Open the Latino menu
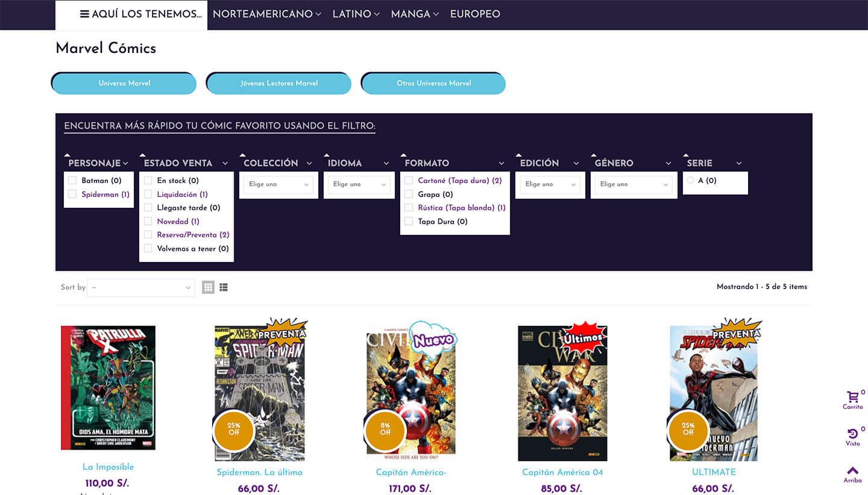Screen dimensions: 868x495 [356, 14]
